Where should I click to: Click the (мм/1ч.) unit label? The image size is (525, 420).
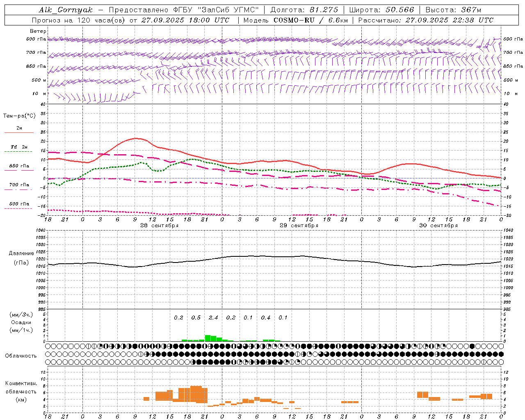(x=21, y=330)
